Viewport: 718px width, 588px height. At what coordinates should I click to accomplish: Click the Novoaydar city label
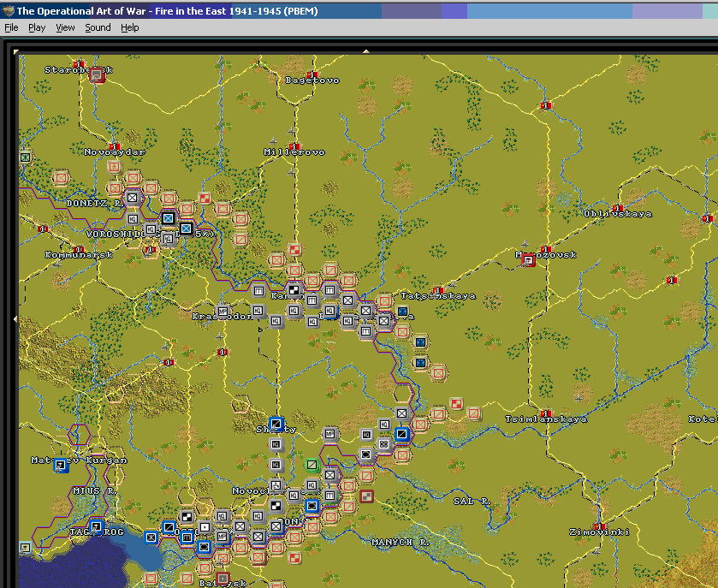coord(115,152)
